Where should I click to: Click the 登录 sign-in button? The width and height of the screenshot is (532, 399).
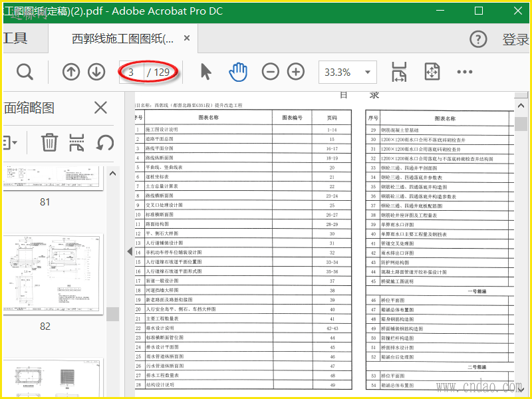[515, 39]
